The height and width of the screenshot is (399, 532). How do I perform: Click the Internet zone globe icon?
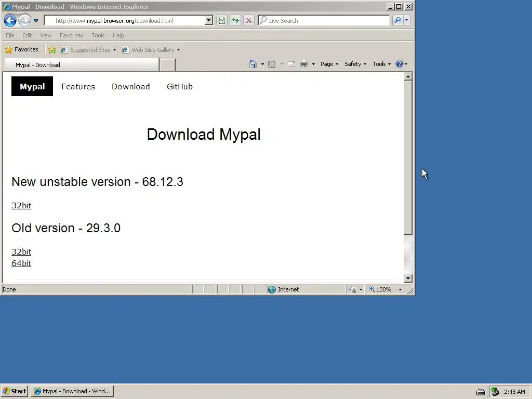[x=272, y=289]
